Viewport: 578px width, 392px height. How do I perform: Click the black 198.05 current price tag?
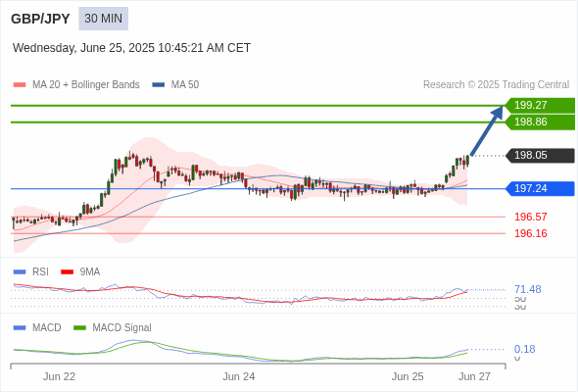(x=540, y=155)
